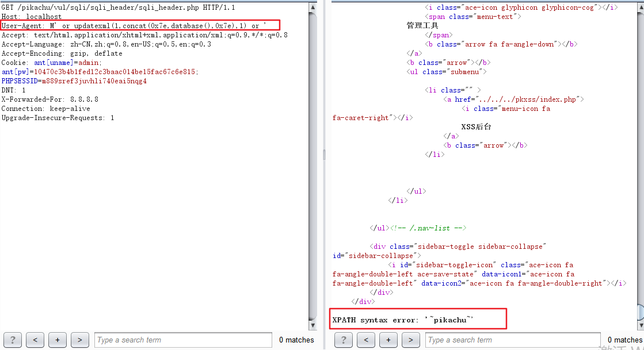The width and height of the screenshot is (644, 350).
Task: Click the id="sidebar-collapse" line
Action: point(376,256)
